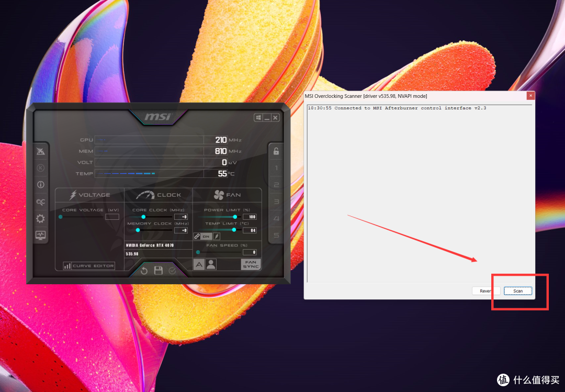Show system information via the info icon

(x=41, y=185)
